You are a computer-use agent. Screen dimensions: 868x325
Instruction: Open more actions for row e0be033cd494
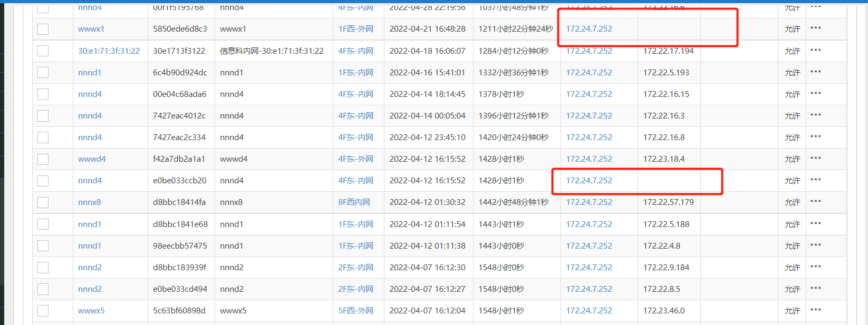tap(816, 289)
